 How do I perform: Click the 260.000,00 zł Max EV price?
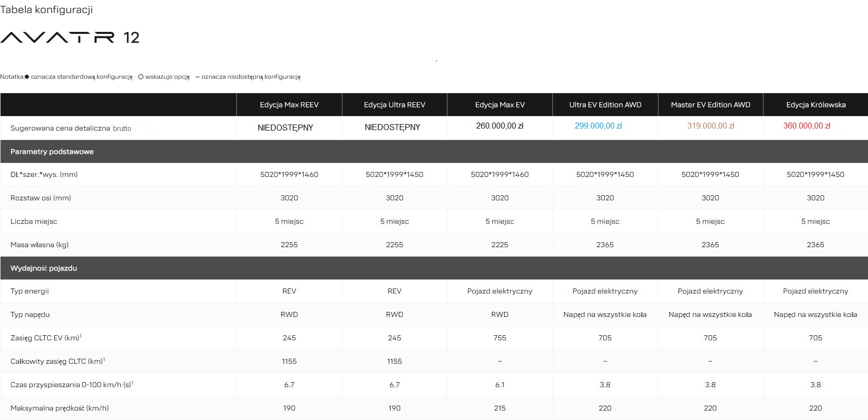coord(500,126)
